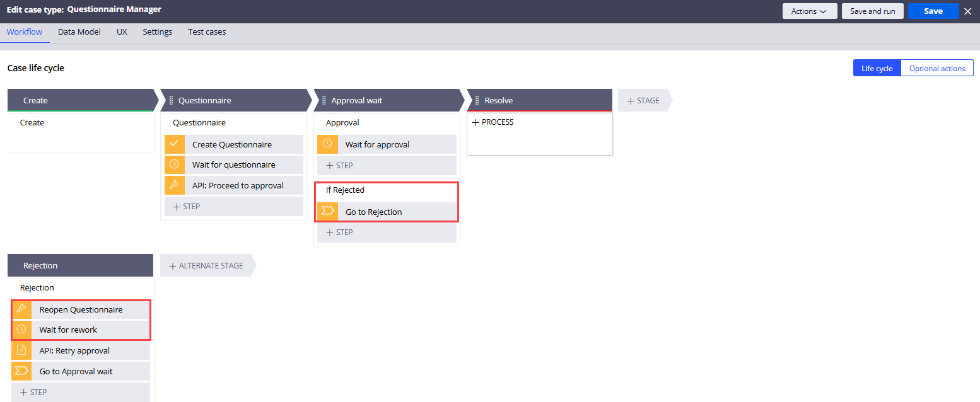Click the checkmark icon beside Create Questionnaire
Screen dimensions: 980x402
[175, 144]
